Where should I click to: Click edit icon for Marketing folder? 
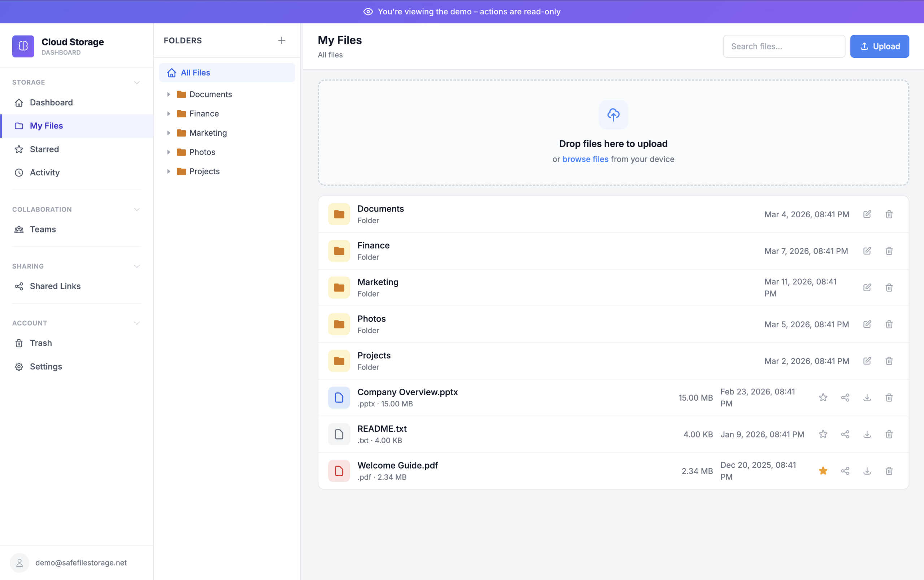pos(867,287)
